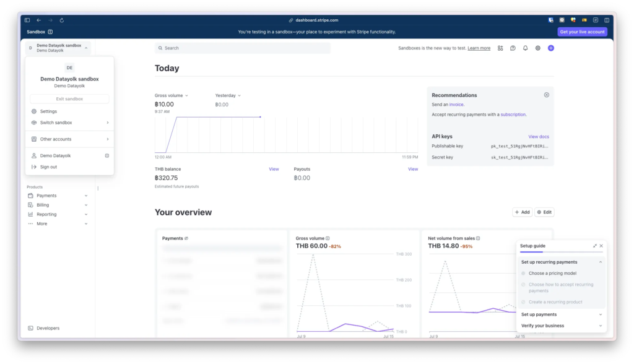Expand the Payments sidebar section chevron
634x364 pixels.
click(86, 196)
